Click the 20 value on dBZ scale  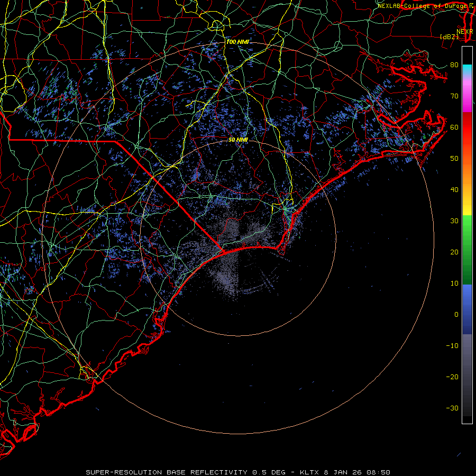coord(454,252)
